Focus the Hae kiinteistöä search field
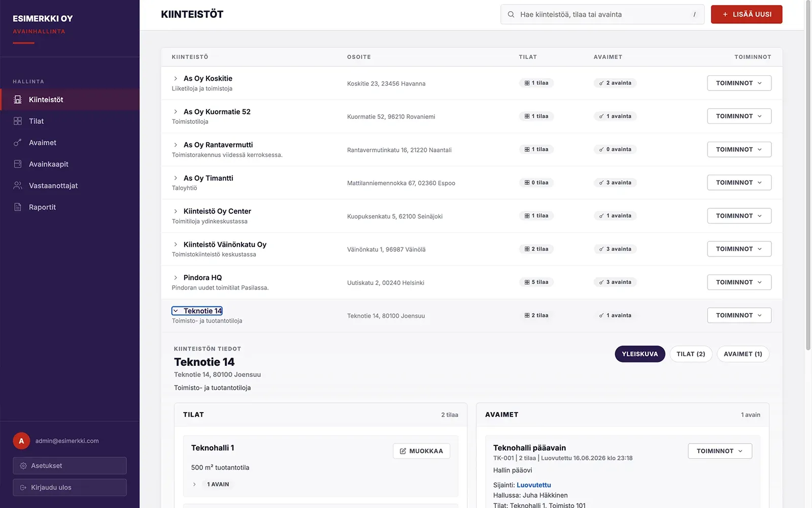Screen dimensions: 812x508 point(602,15)
